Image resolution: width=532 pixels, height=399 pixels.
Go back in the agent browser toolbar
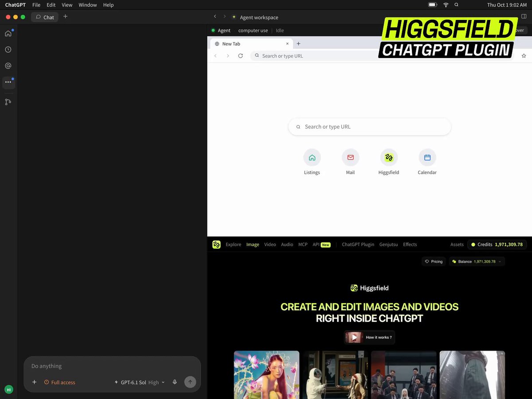click(215, 56)
